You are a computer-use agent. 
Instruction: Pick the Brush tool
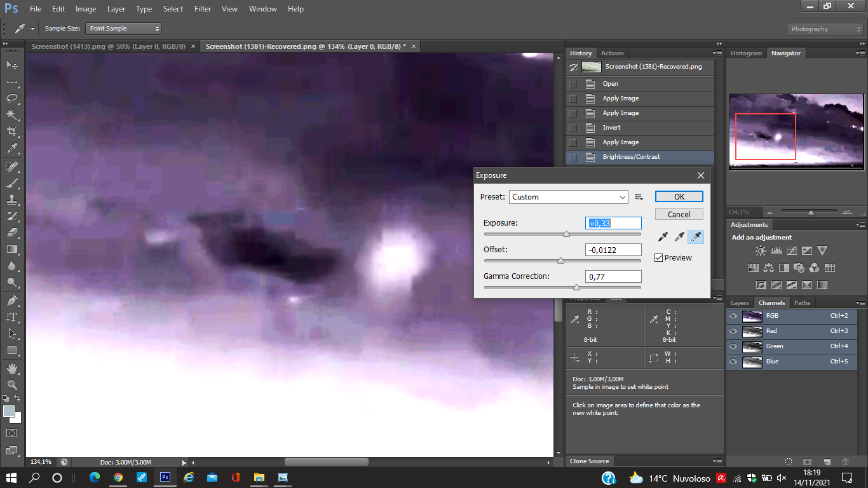[11, 183]
